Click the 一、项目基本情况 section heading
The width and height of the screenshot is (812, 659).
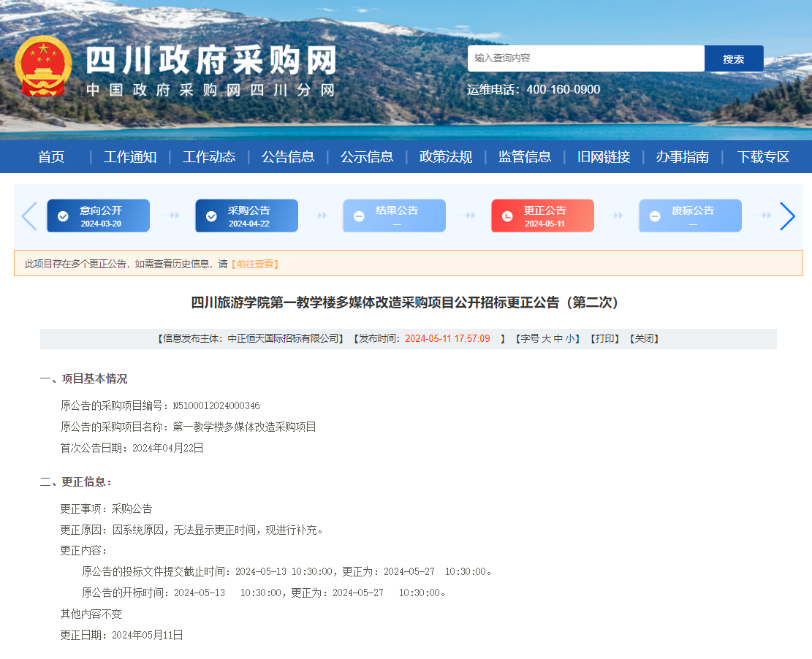83,379
